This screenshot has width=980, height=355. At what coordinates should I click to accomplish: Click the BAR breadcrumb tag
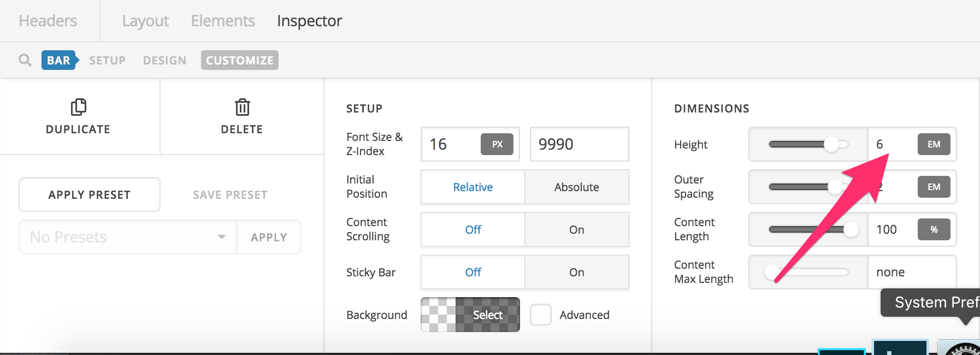[59, 60]
